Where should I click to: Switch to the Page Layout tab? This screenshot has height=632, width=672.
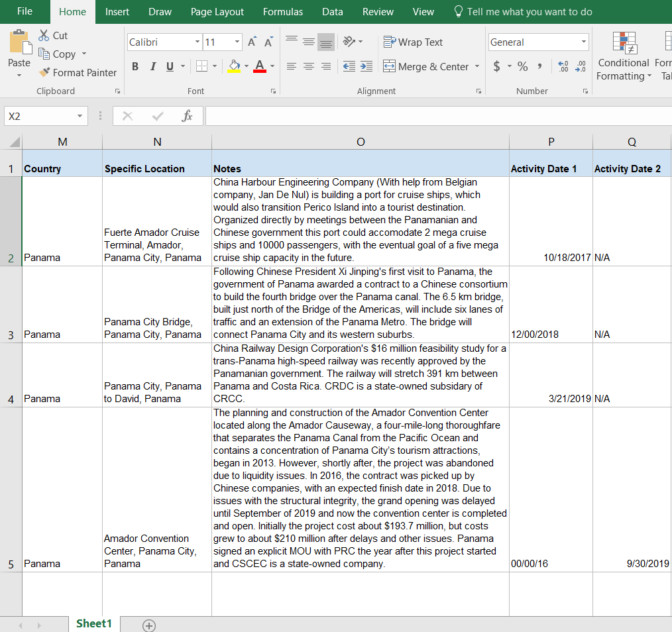point(217,12)
